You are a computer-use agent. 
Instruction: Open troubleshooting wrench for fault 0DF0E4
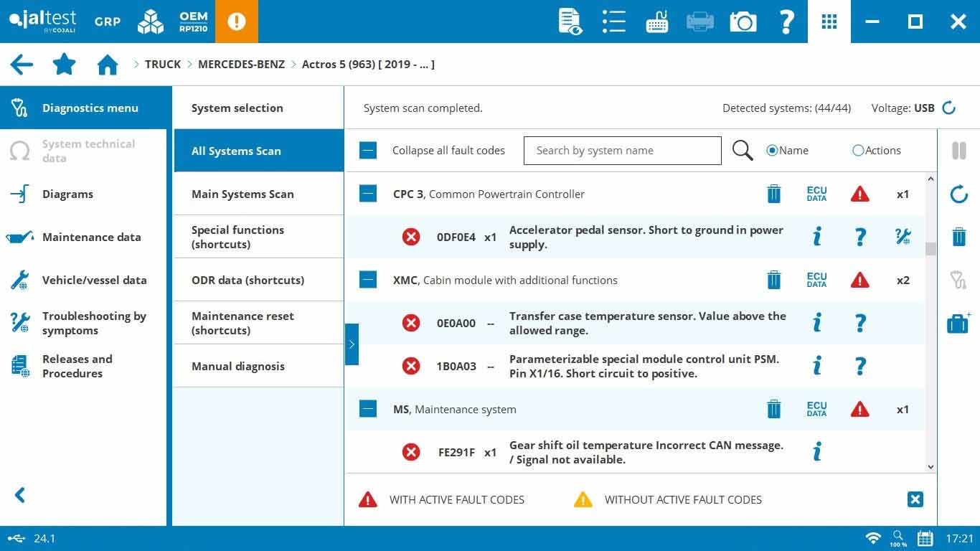[x=903, y=237]
